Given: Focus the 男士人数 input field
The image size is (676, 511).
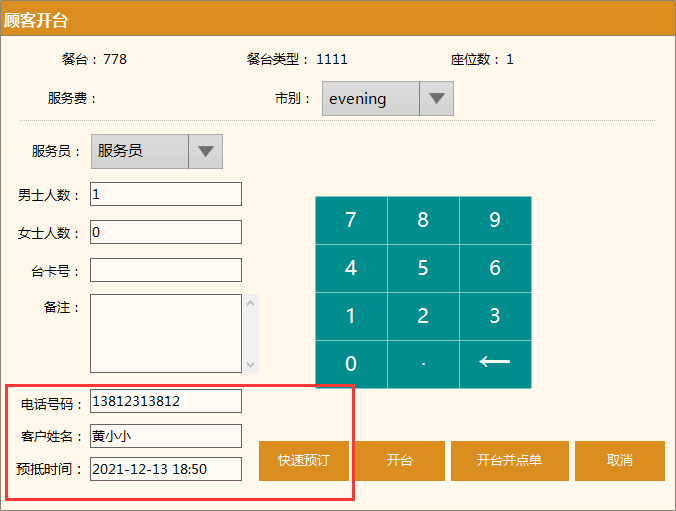Looking at the screenshot, I should [x=166, y=194].
